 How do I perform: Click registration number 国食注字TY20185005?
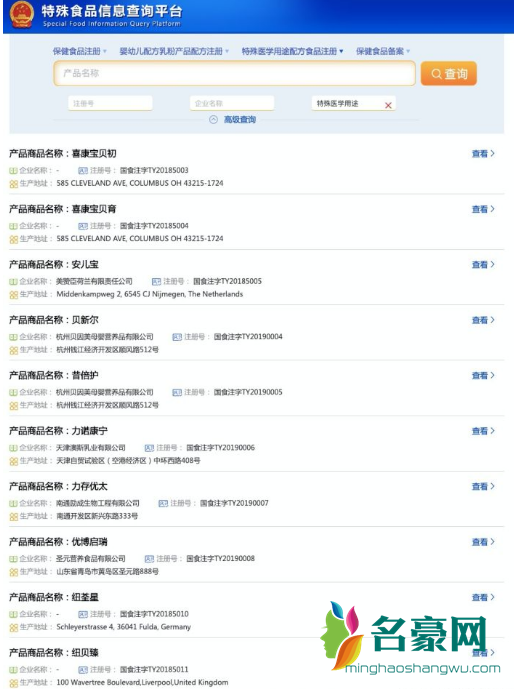(x=228, y=281)
